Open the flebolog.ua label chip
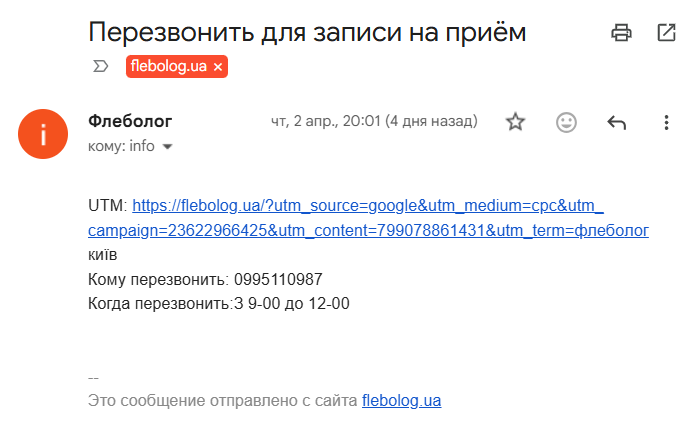The image size is (698, 434). pyautogui.click(x=170, y=67)
